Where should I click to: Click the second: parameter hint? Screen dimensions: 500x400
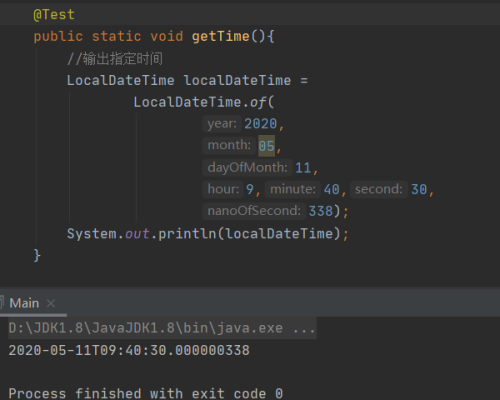[x=379, y=189]
